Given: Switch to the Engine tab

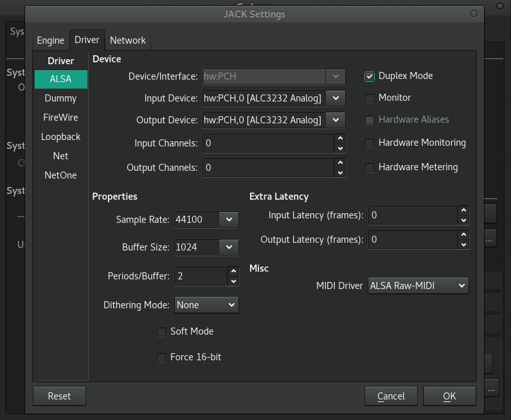Looking at the screenshot, I should pos(50,40).
